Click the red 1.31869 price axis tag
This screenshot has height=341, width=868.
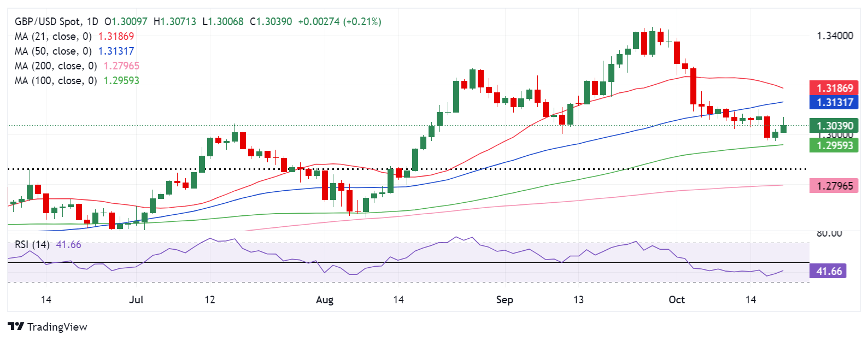(x=834, y=88)
